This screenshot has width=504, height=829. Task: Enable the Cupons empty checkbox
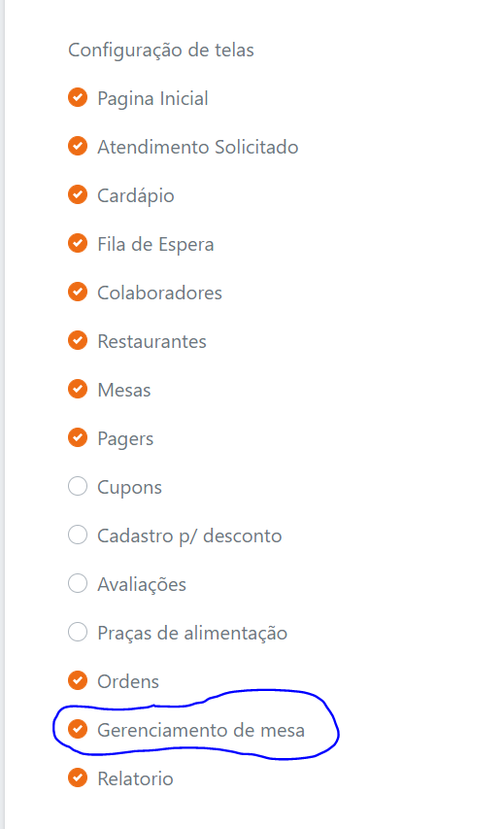[78, 486]
